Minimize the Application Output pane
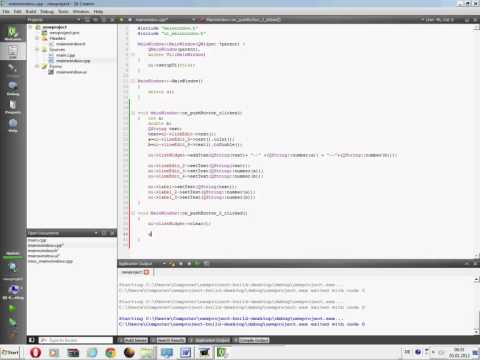 point(467,264)
